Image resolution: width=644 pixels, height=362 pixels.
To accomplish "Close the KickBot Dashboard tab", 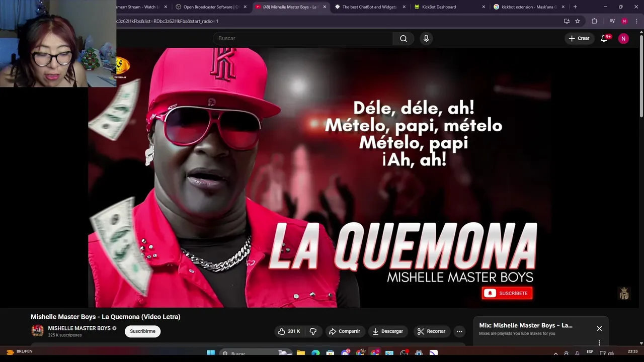I will 484,7.
